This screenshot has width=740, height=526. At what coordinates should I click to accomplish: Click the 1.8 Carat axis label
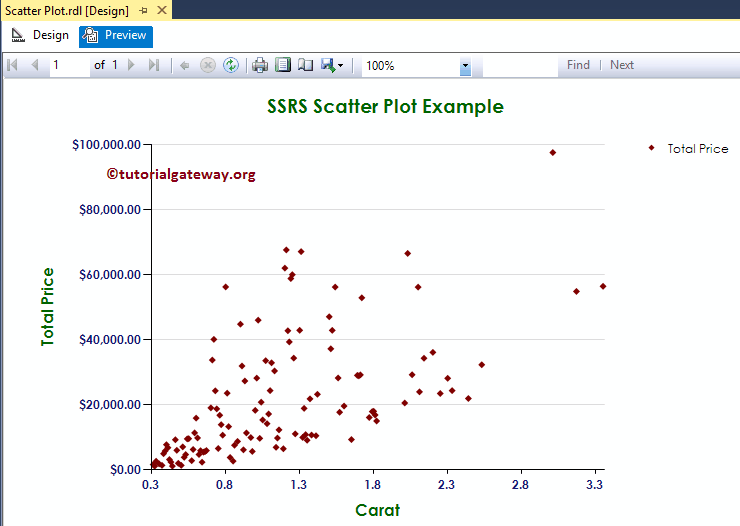tap(373, 484)
